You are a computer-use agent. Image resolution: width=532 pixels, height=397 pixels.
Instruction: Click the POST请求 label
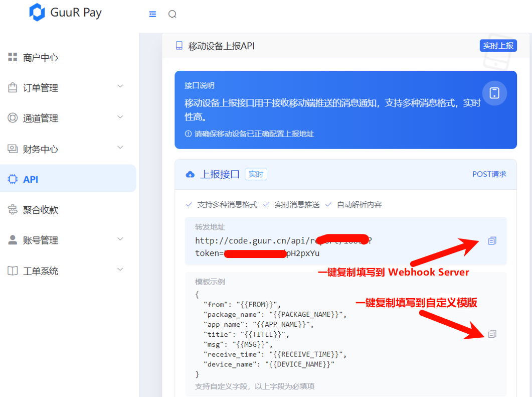point(489,174)
